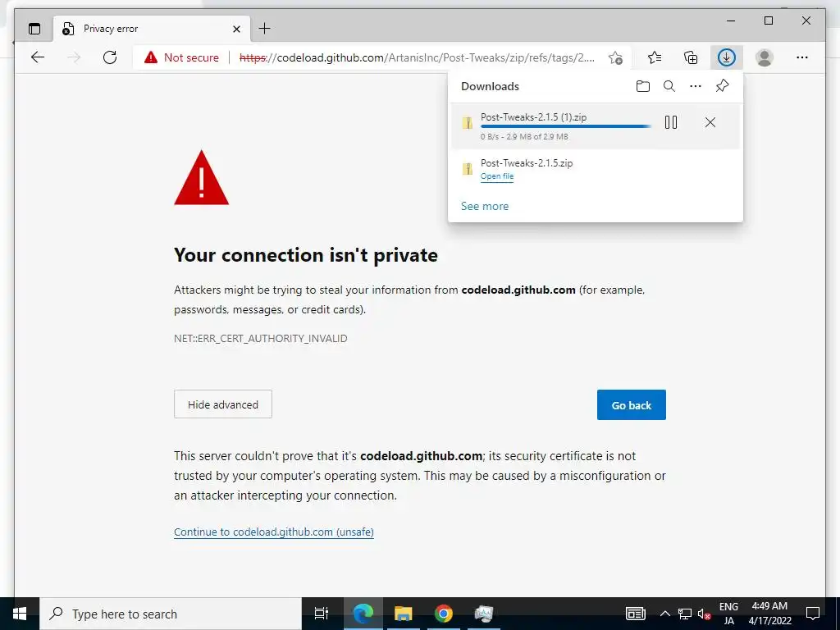840x630 pixels.
Task: Pause the Post-Tweaks-2.1.5 (1).zip download
Action: point(671,123)
